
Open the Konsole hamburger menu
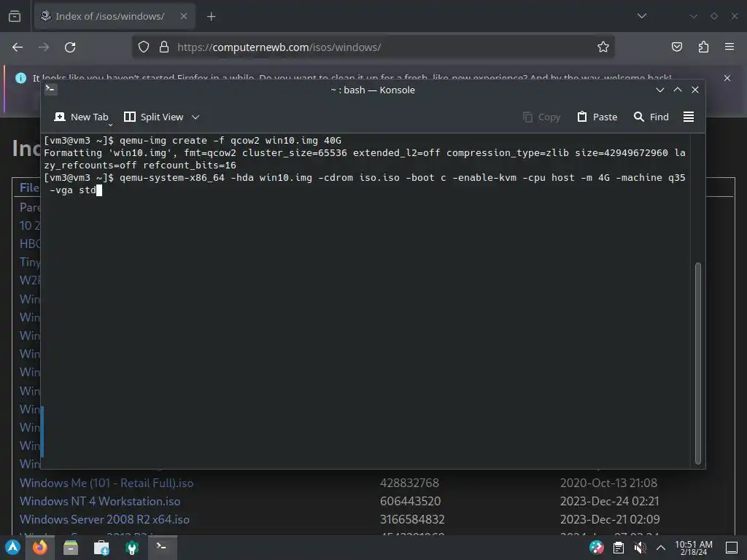689,117
